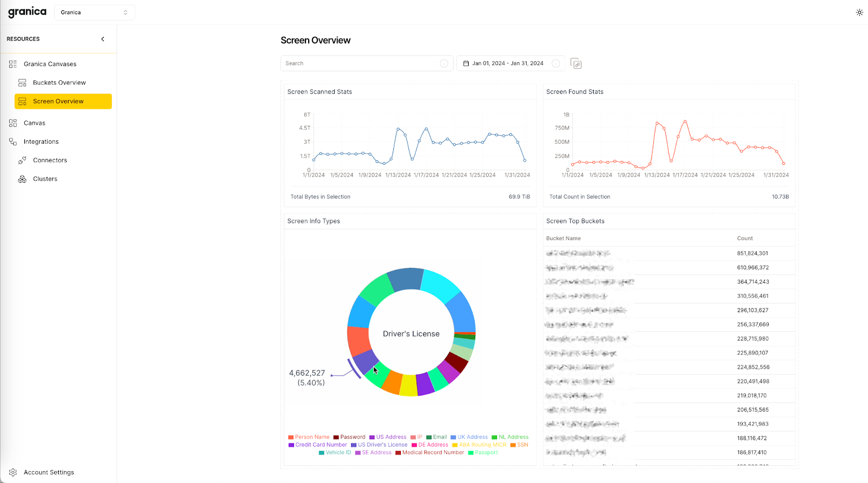The height and width of the screenshot is (483, 868).
Task: Click the Count column header
Action: (745, 239)
